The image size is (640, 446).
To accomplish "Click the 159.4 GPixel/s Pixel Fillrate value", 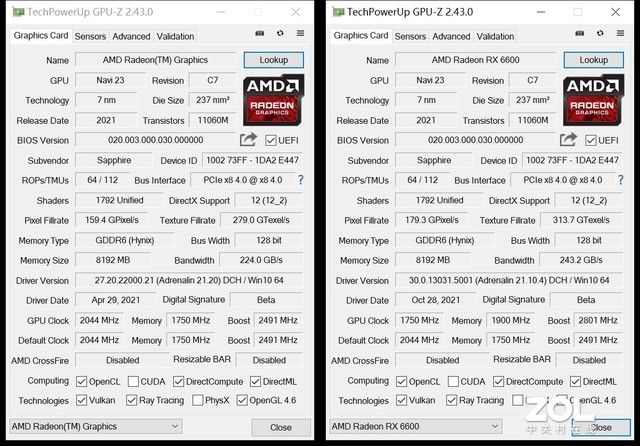I will 112,220.
